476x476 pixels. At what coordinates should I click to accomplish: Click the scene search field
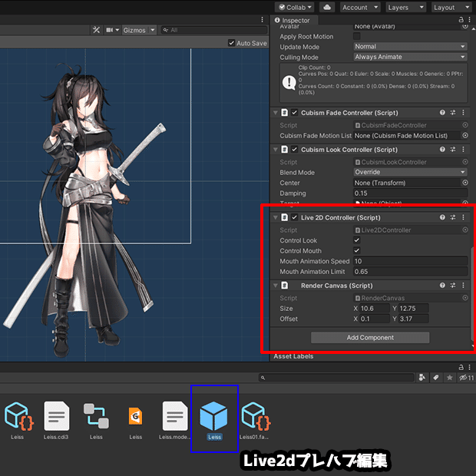(214, 30)
